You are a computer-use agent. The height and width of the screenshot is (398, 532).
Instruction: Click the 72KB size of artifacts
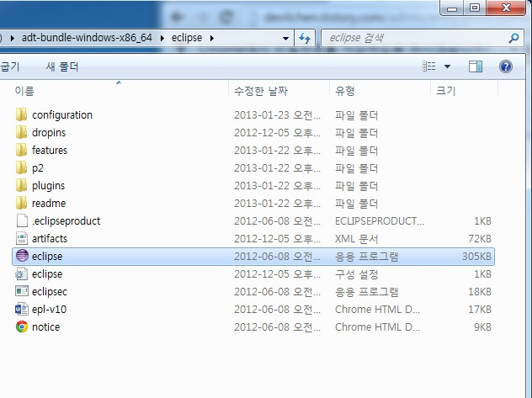coord(480,239)
